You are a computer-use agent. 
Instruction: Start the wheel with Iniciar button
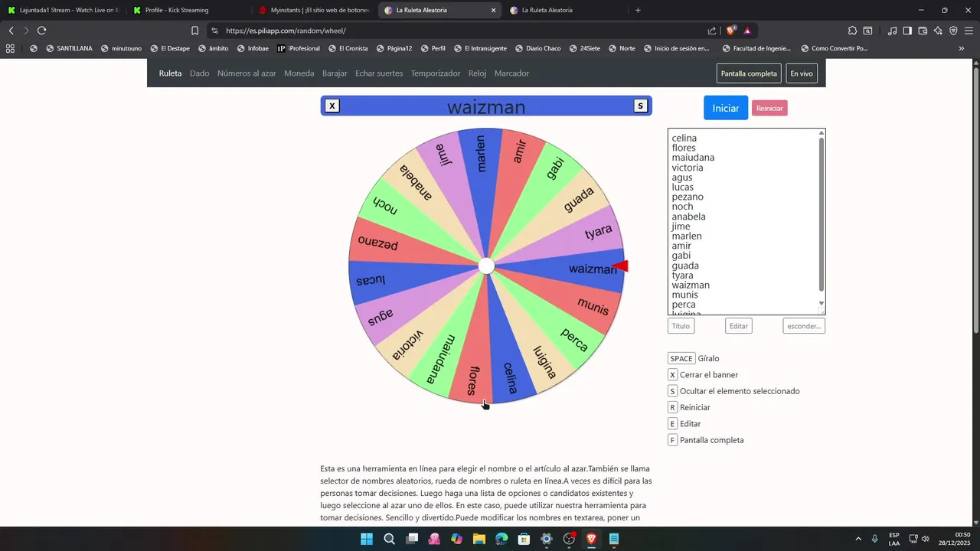[x=726, y=108]
